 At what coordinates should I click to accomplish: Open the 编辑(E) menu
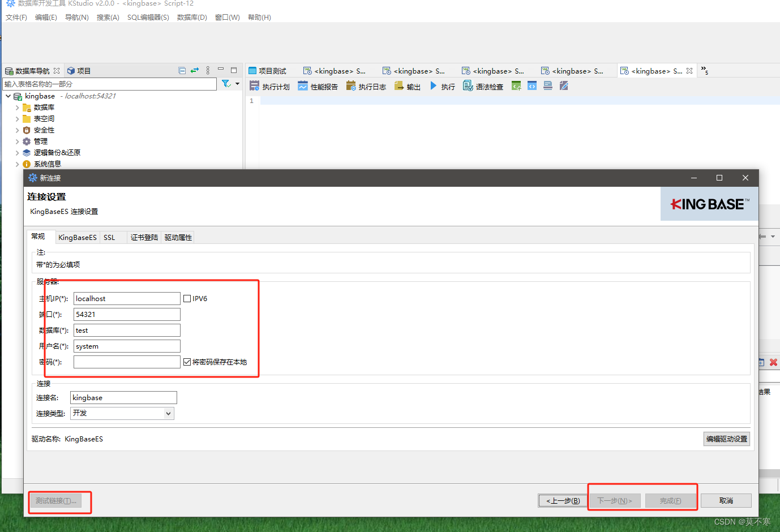point(46,18)
